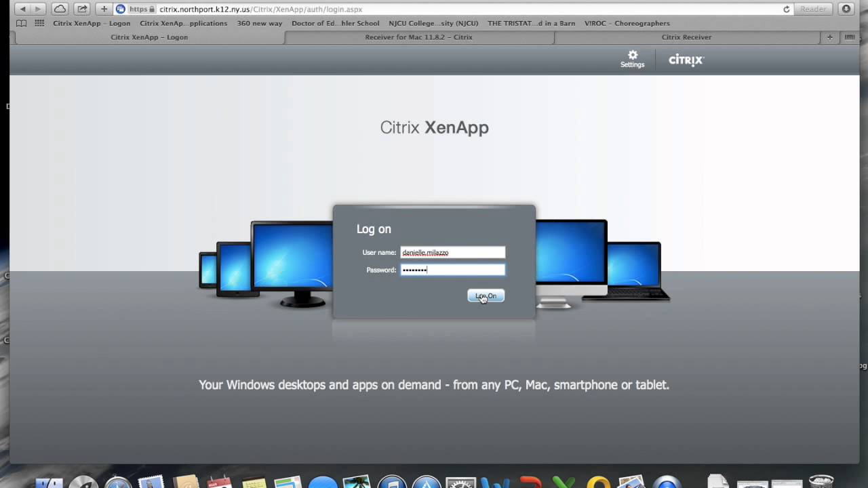Open Microsoft Excel 'X' icon in Dock
The image size is (868, 488).
(564, 482)
